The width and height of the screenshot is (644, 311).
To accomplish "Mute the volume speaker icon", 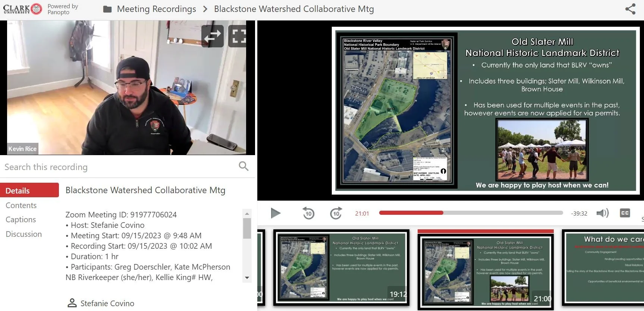I will [x=602, y=213].
